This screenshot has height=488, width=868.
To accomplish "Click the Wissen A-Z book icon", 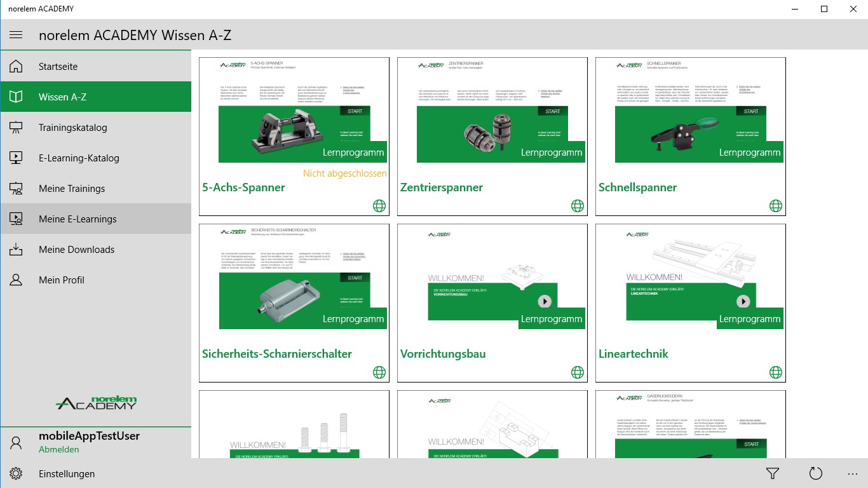I will (16, 97).
